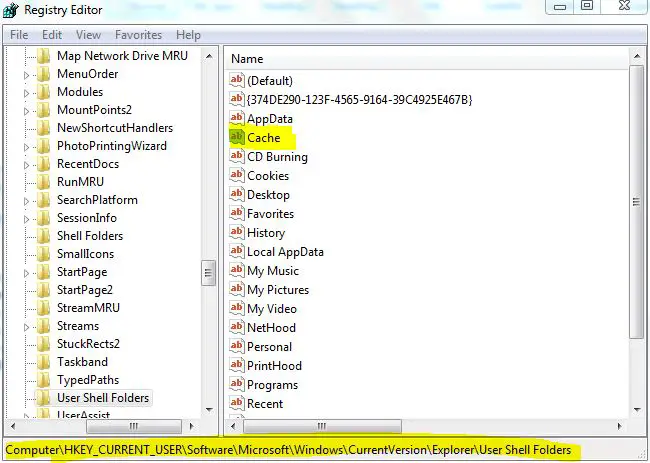
Task: Select the My Pictures value name
Action: tap(278, 290)
